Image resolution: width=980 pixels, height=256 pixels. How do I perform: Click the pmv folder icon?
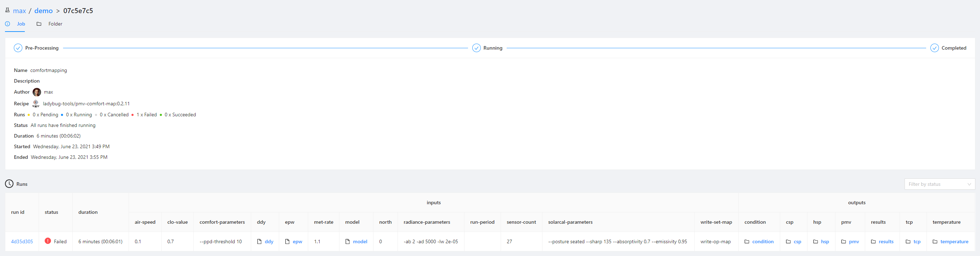(x=844, y=241)
